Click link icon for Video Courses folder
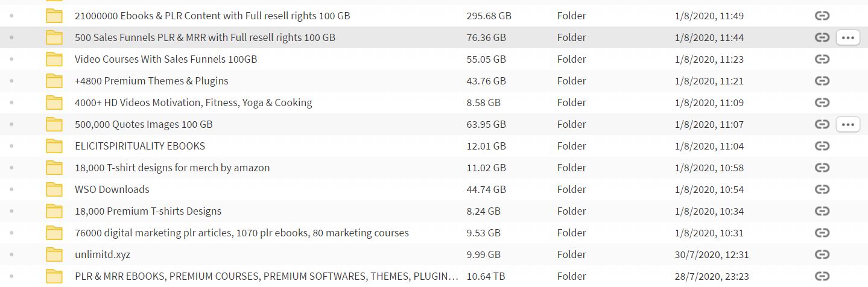868x287 pixels. tap(822, 59)
